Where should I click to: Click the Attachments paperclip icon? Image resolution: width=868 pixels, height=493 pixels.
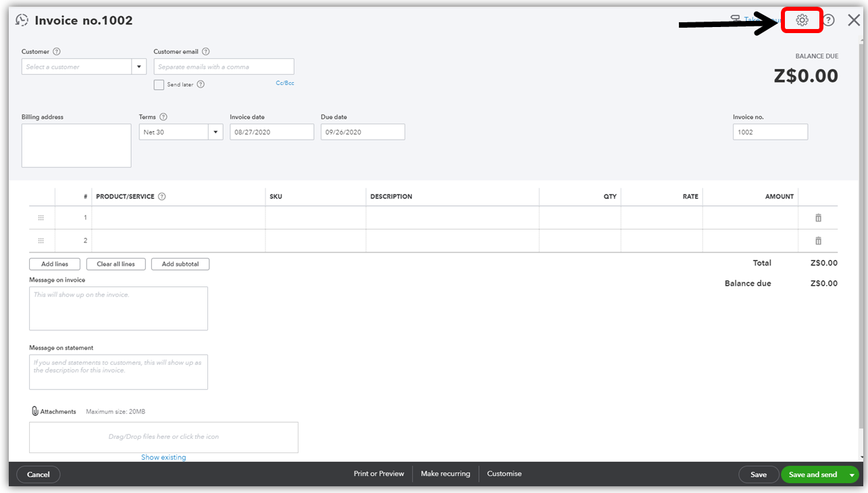click(34, 411)
